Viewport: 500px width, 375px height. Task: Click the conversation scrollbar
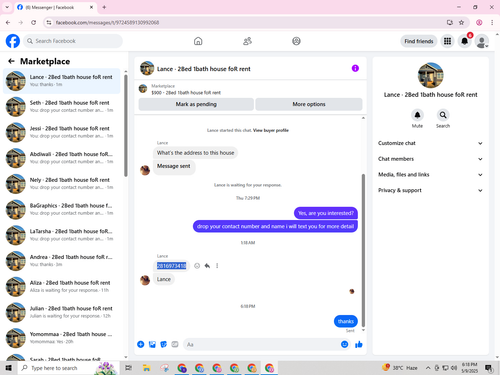pos(363,250)
